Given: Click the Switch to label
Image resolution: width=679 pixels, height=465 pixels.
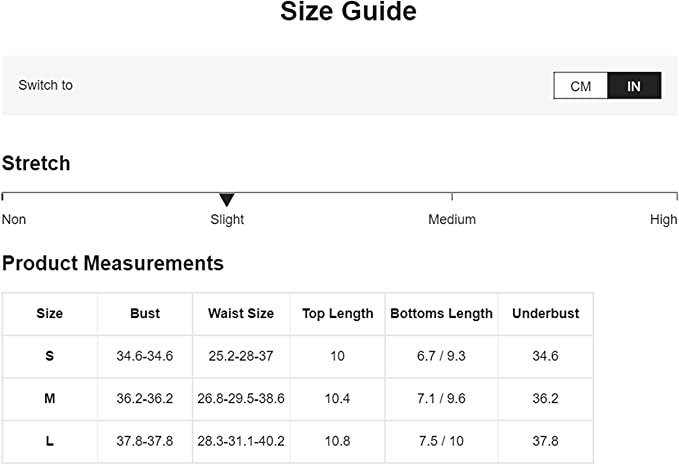Looking at the screenshot, I should tap(45, 85).
